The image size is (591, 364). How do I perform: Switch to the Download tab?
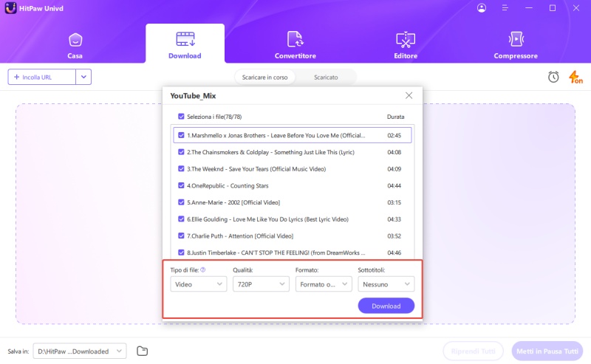tap(185, 44)
